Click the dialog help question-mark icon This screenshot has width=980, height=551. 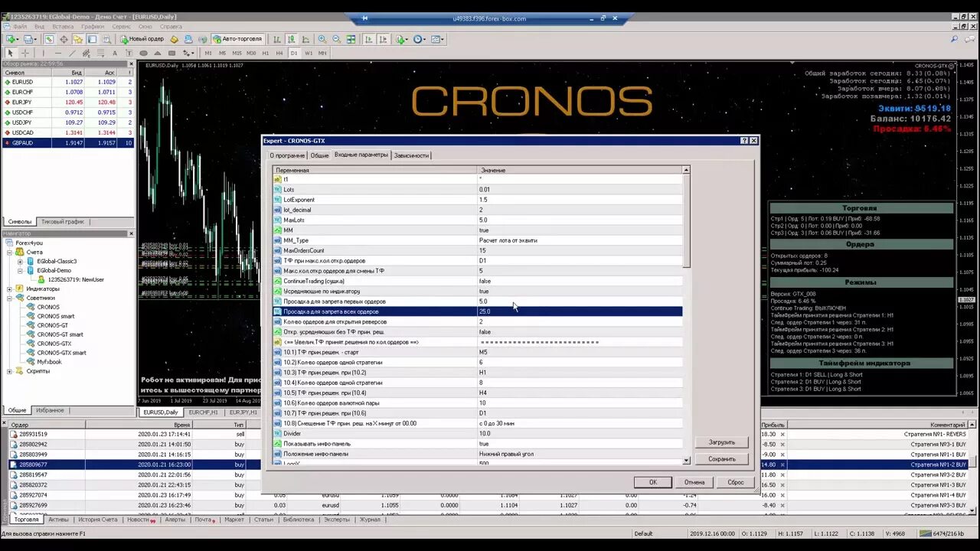744,141
